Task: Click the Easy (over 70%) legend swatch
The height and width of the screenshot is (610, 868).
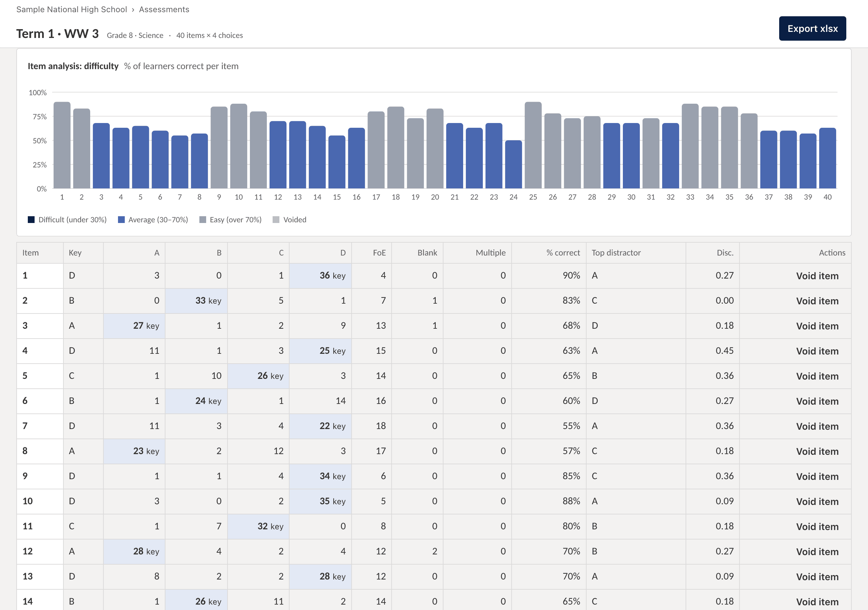Action: click(203, 220)
